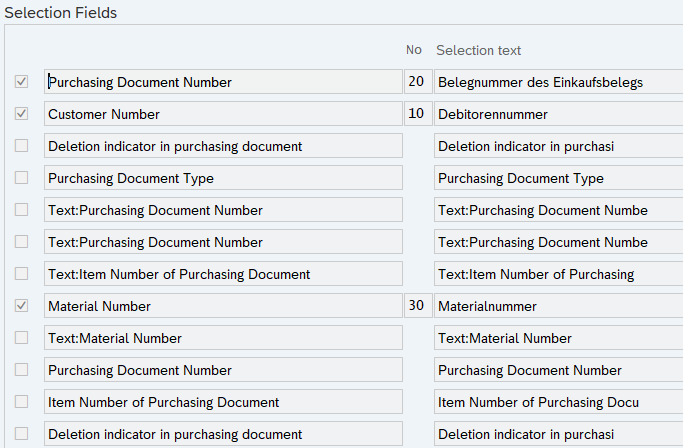
Task: Click the No column header
Action: point(413,50)
